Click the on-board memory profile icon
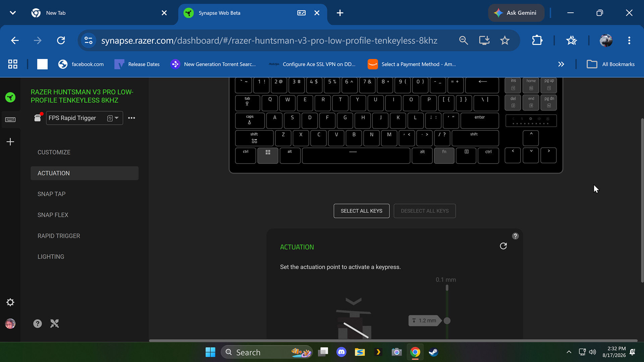 pos(38,118)
